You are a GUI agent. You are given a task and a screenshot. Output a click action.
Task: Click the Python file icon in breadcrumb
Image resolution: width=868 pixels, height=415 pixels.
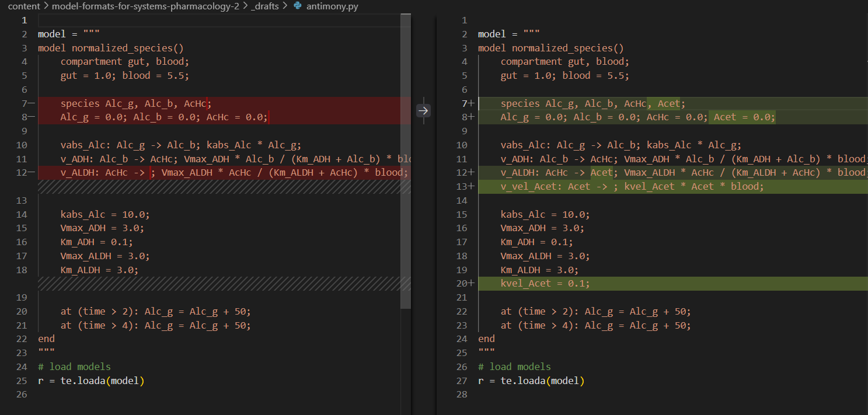click(298, 6)
